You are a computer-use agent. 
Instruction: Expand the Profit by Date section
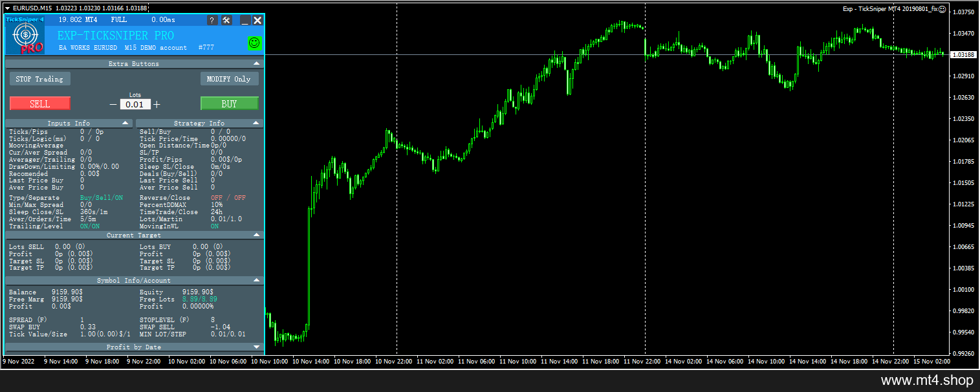pos(256,347)
